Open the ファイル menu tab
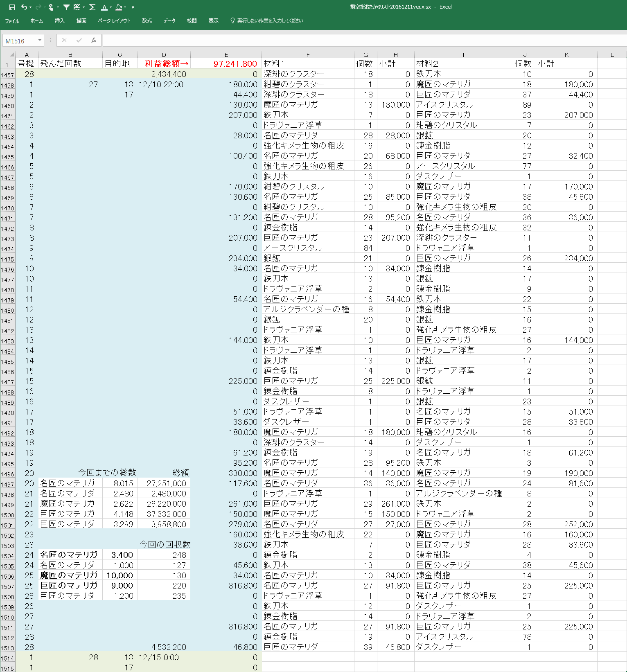 (x=12, y=21)
